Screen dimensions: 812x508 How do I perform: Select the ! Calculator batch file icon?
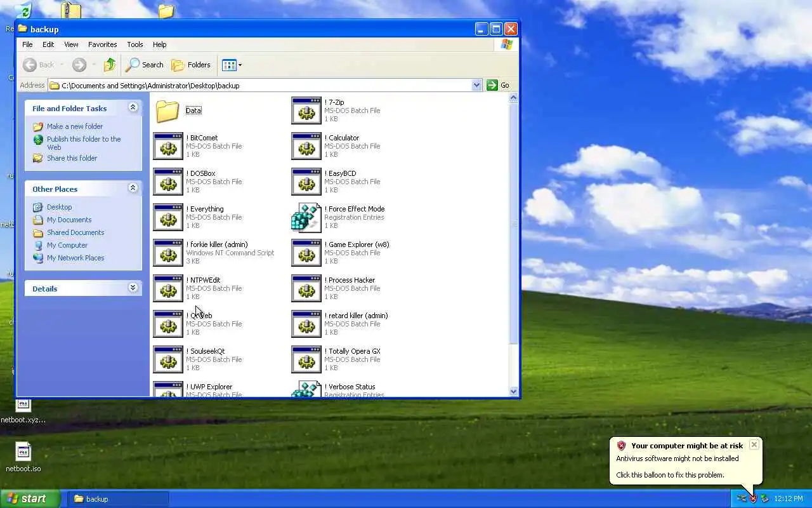tap(306, 146)
